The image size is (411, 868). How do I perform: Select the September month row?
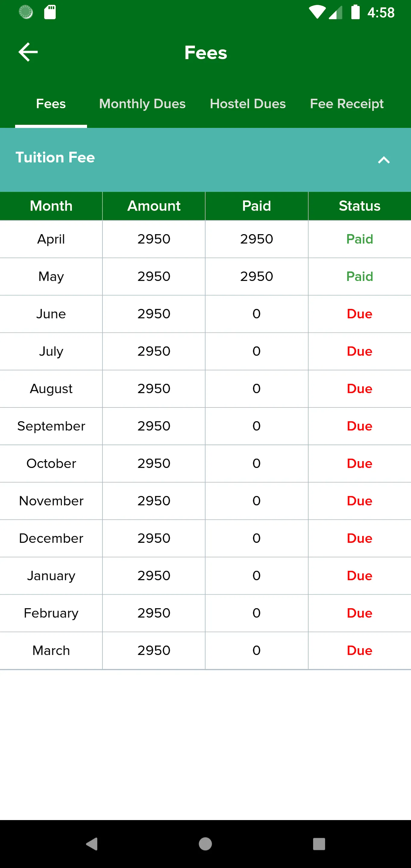(205, 426)
